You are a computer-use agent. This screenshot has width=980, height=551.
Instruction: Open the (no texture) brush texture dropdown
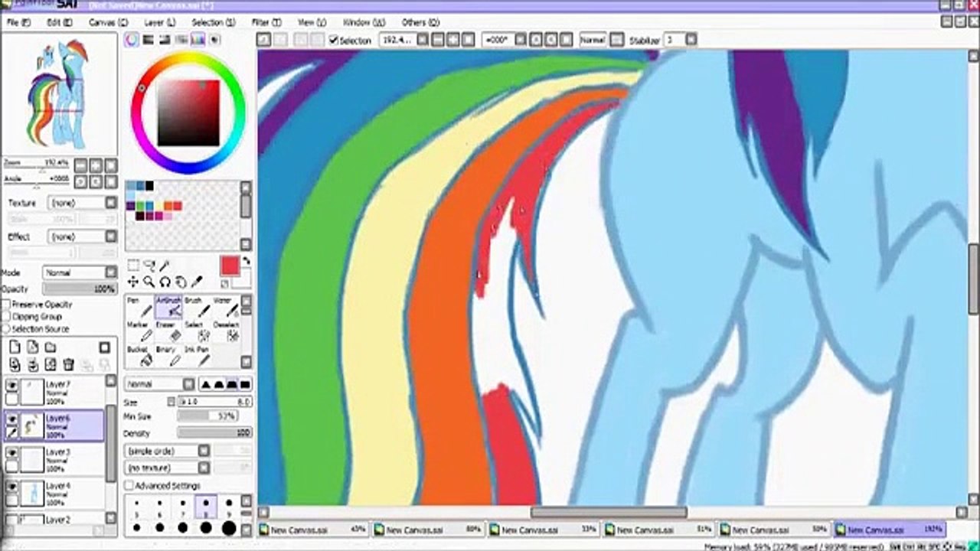pyautogui.click(x=168, y=468)
